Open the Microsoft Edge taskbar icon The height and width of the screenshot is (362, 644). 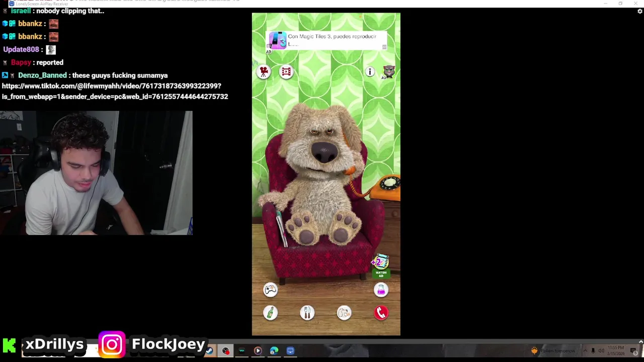coord(274,350)
